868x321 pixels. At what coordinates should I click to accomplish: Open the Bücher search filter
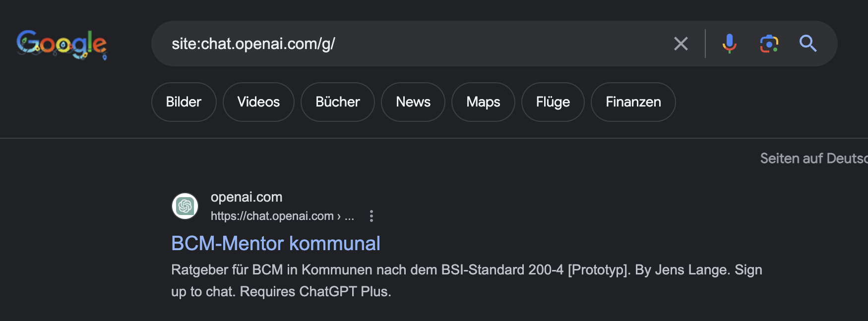coord(337,102)
